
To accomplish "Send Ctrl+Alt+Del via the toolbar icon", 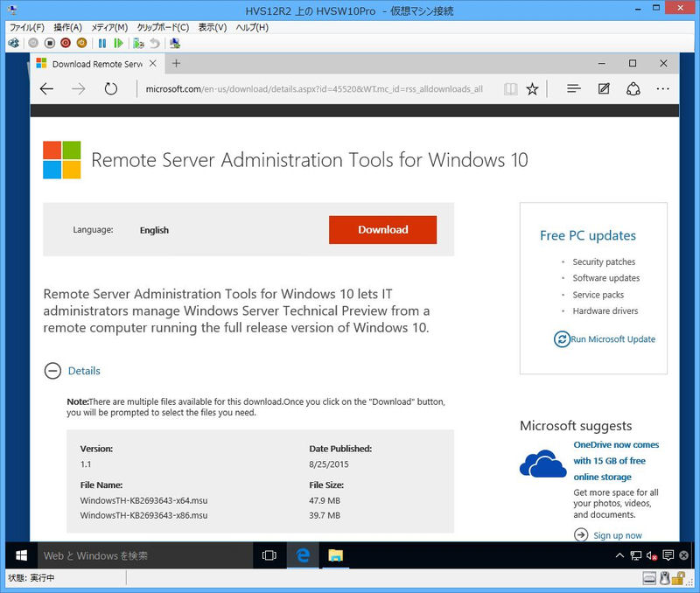I will pos(14,43).
